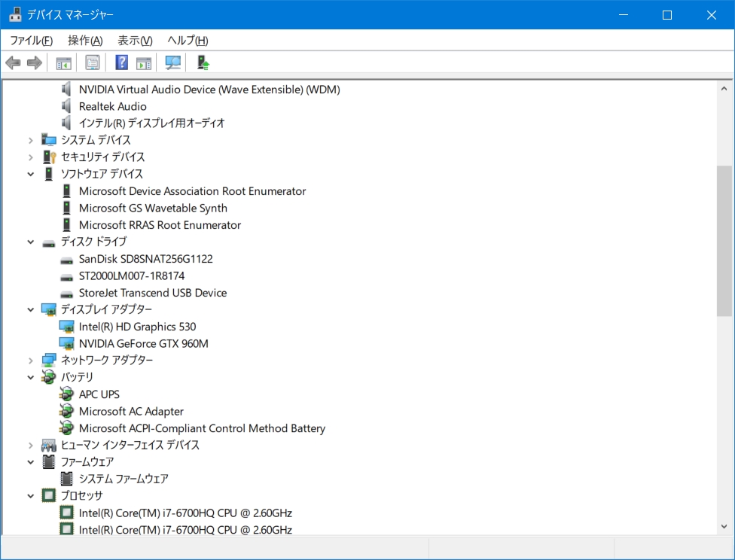Select Microsoft RRAS Root Enumerator
Screen dimensions: 735x560
pos(160,225)
